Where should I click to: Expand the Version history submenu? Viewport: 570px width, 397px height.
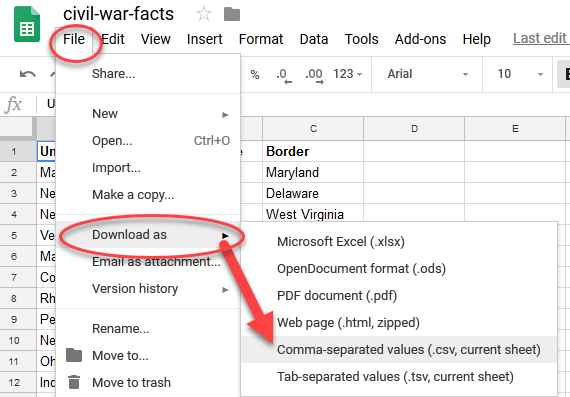pyautogui.click(x=148, y=289)
